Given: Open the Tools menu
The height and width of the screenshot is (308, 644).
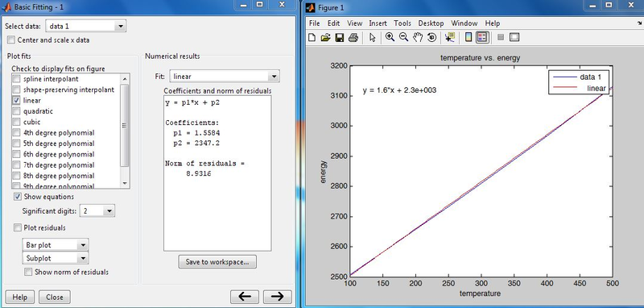Looking at the screenshot, I should tap(402, 23).
